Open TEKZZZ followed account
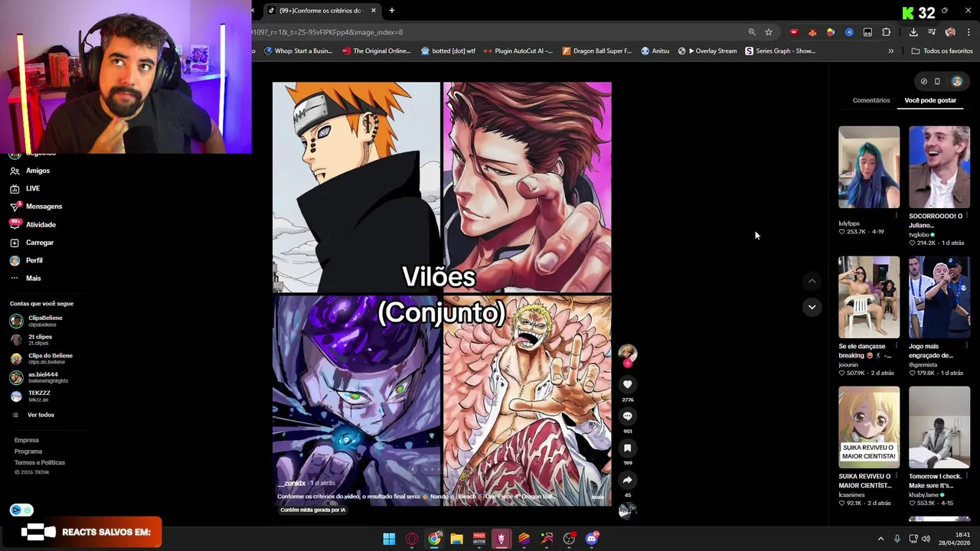Image resolution: width=980 pixels, height=551 pixels. (31, 396)
